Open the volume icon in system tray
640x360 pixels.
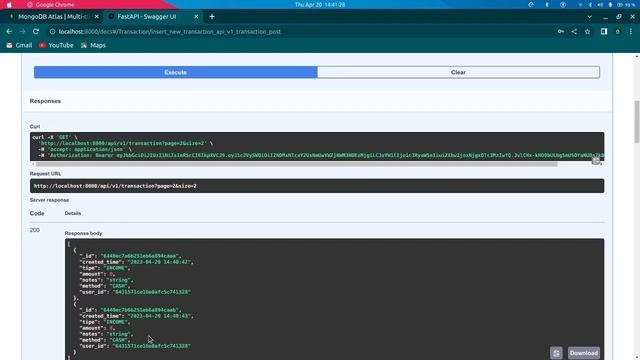point(600,5)
